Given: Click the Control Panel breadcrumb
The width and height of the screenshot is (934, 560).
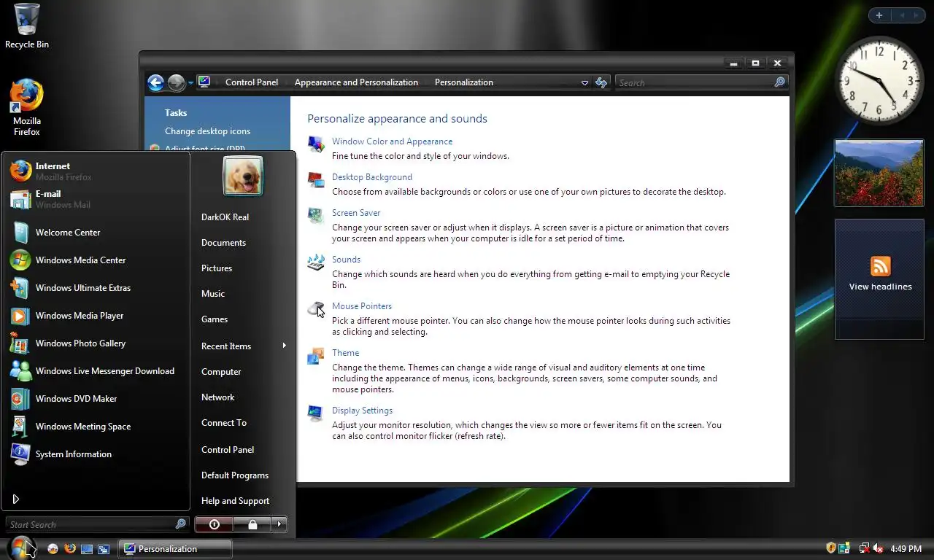Looking at the screenshot, I should [x=252, y=82].
